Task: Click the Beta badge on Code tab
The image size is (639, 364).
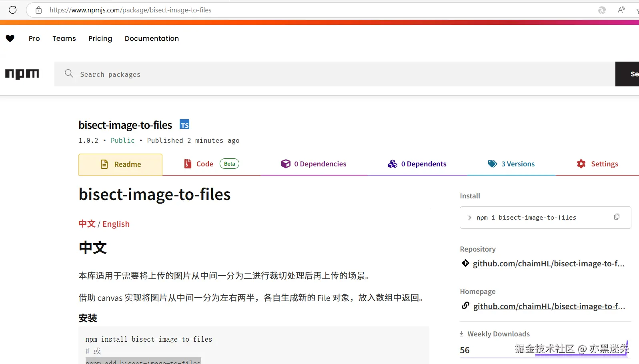Action: [229, 164]
